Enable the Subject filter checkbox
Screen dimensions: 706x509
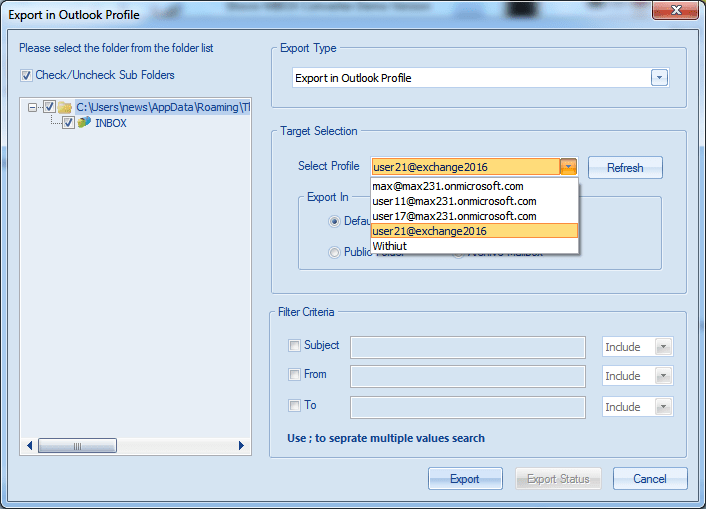coord(294,346)
